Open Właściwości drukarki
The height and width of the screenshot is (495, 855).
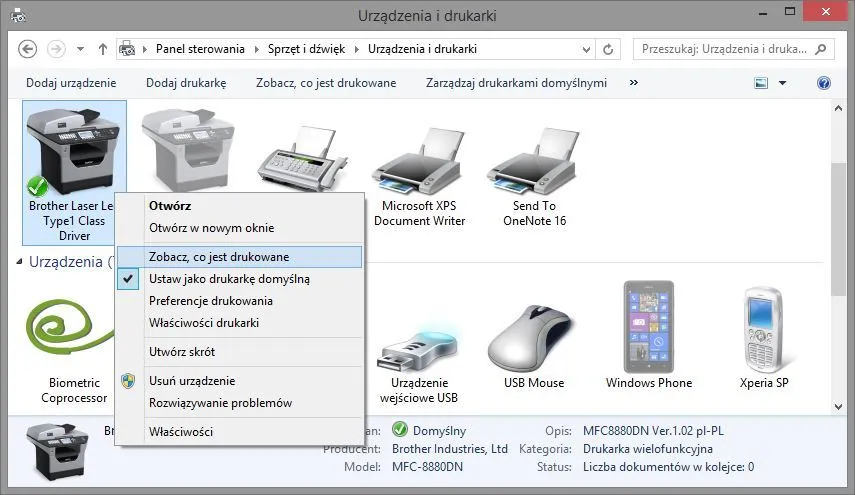point(240,323)
